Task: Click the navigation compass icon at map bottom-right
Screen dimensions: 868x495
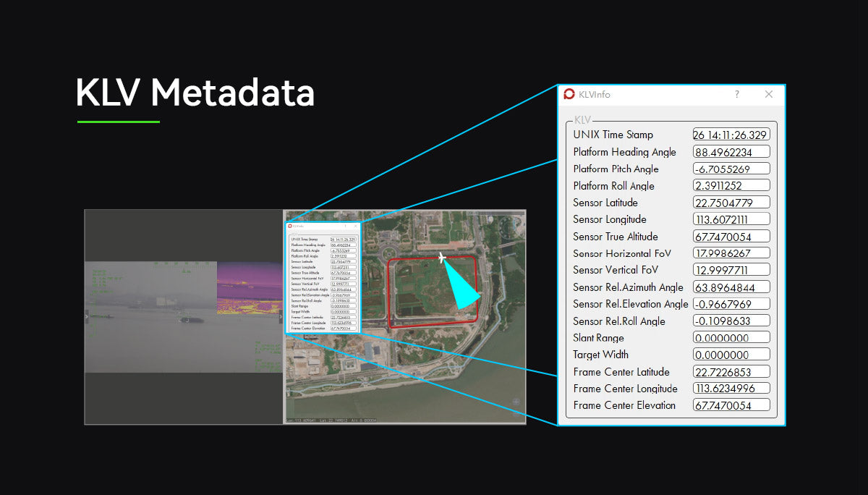Action: pyautogui.click(x=515, y=400)
